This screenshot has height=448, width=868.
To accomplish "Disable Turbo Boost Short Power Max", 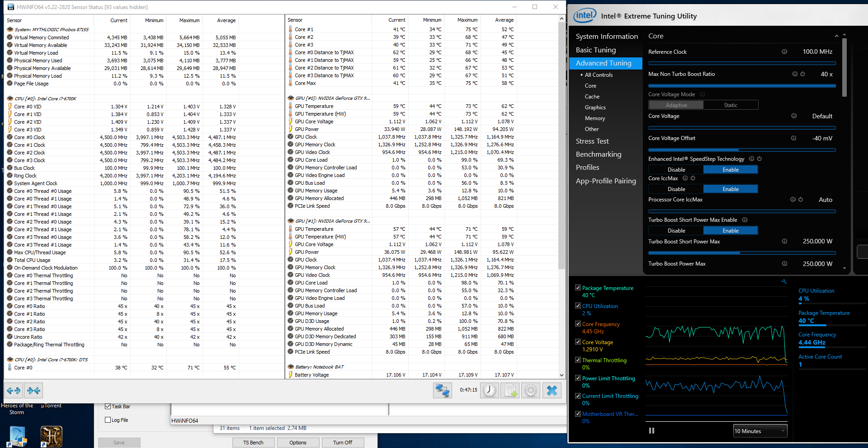I will tap(676, 230).
